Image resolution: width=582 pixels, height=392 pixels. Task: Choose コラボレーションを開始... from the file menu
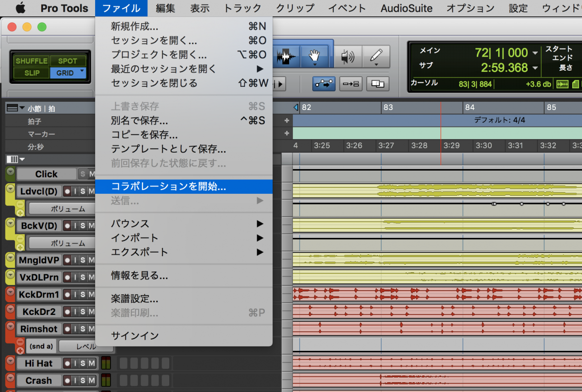tap(184, 187)
